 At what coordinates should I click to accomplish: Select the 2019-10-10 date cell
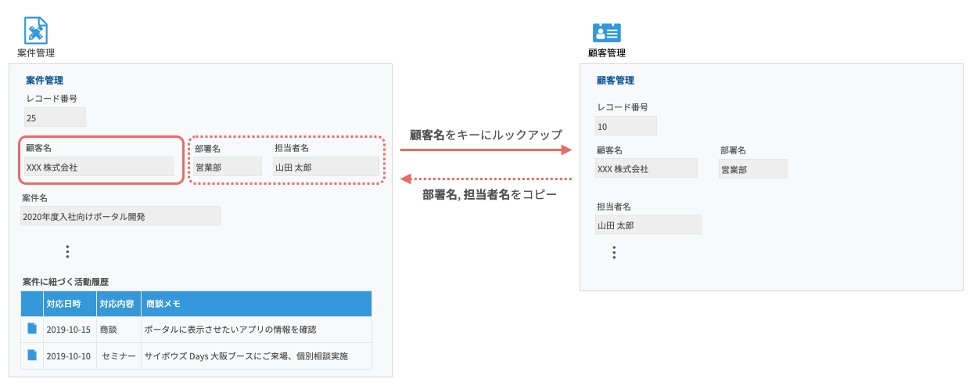click(x=69, y=356)
